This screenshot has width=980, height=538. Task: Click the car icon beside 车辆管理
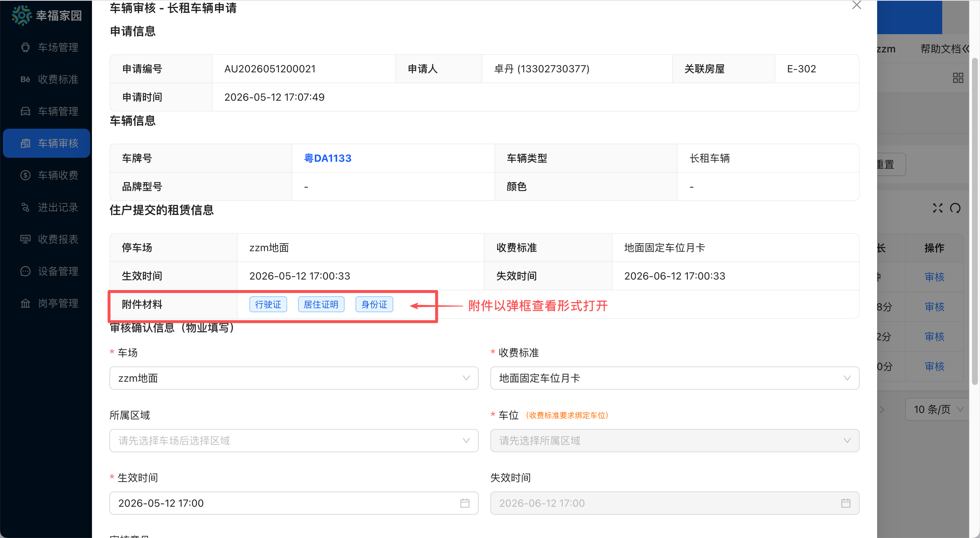tap(25, 111)
